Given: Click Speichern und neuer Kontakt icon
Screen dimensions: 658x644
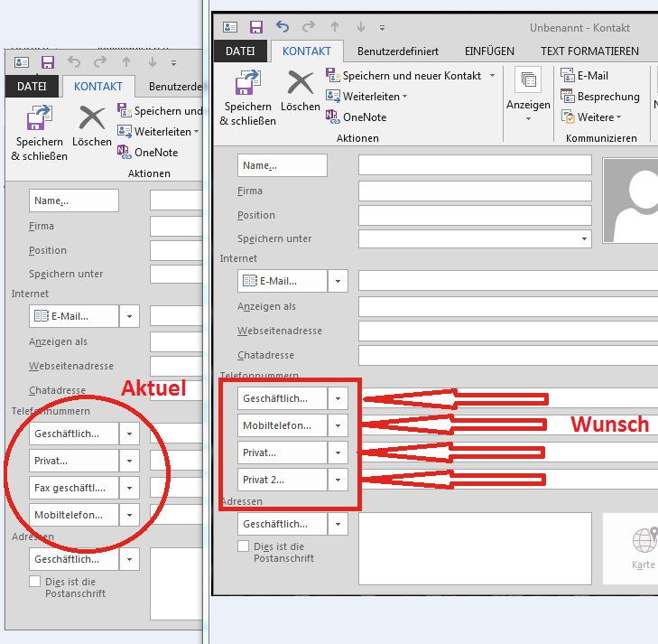Looking at the screenshot, I should [x=332, y=76].
